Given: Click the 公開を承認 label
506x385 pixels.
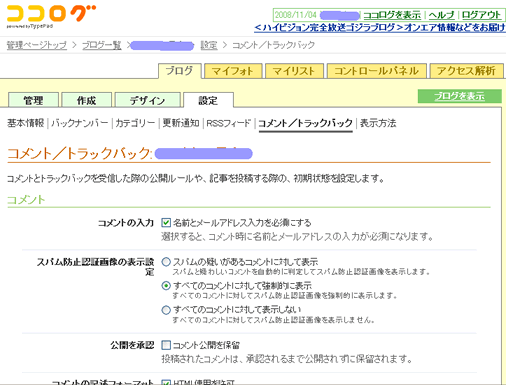Looking at the screenshot, I should pyautogui.click(x=132, y=345).
